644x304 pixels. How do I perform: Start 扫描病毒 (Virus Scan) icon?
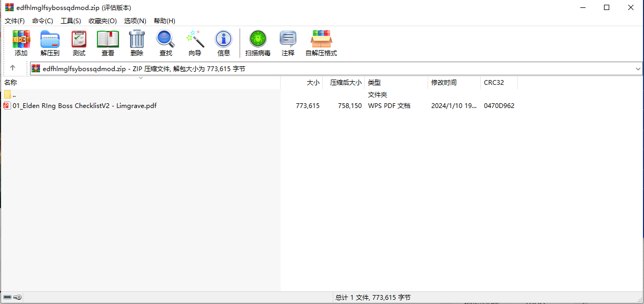click(258, 43)
